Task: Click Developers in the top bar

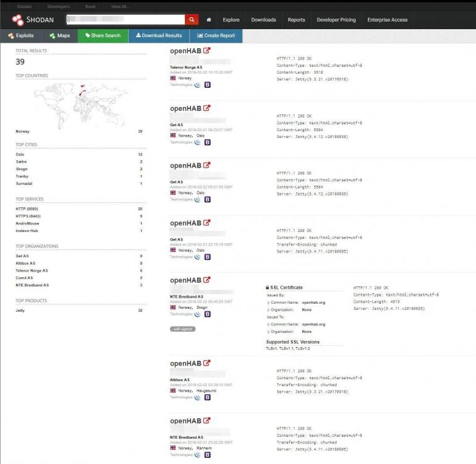Action: [x=59, y=6]
